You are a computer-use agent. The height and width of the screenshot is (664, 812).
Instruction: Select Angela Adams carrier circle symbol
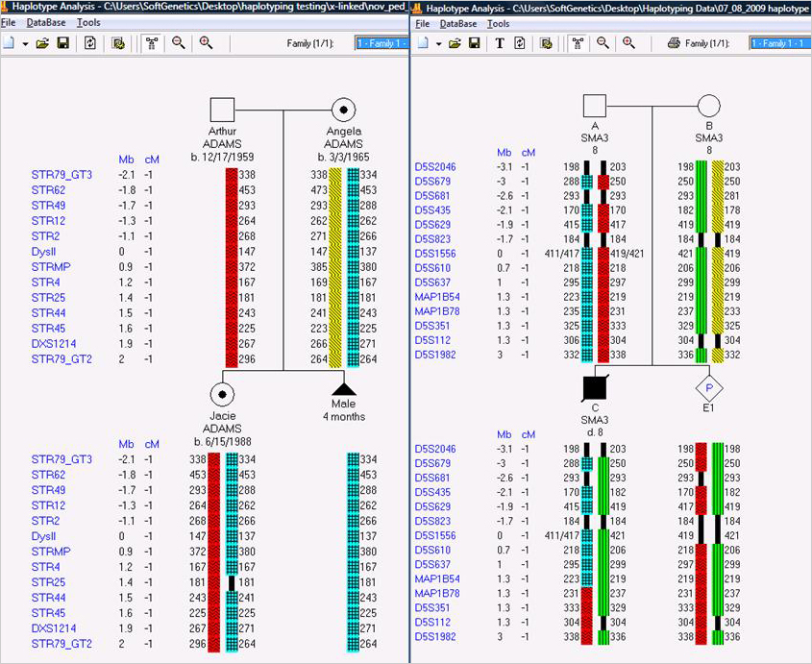[x=343, y=110]
